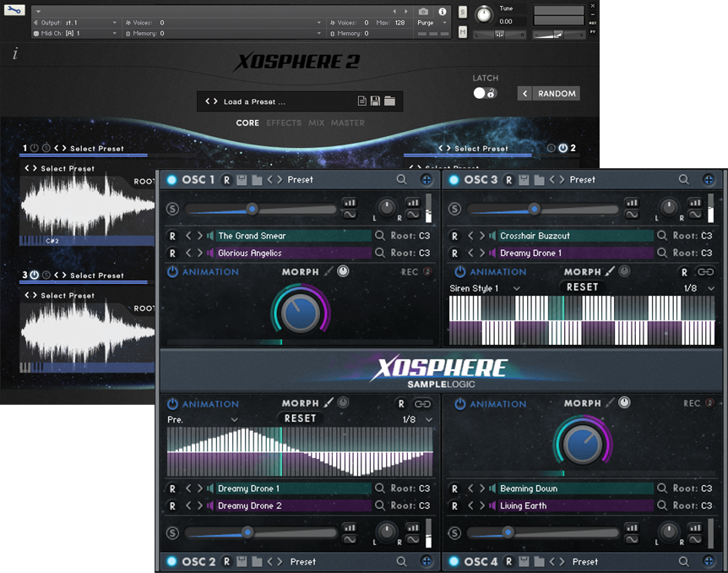728x573 pixels.
Task: Select OSC 3 morph knob mode icon
Action: tap(624, 271)
